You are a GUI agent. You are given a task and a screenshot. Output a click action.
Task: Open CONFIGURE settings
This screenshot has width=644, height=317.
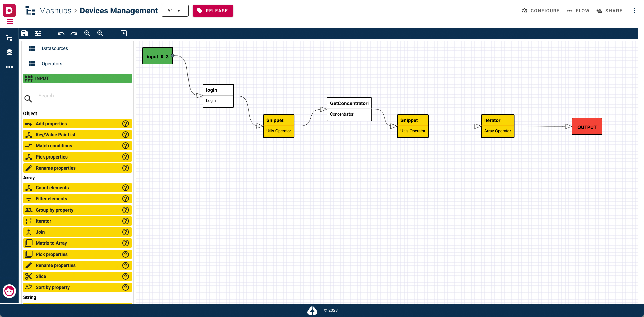(541, 11)
